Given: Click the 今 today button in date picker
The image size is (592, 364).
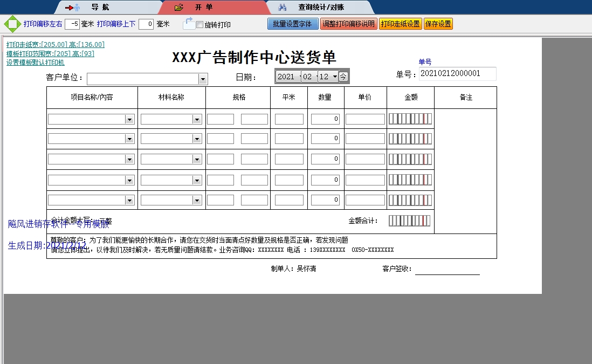Looking at the screenshot, I should tap(343, 77).
